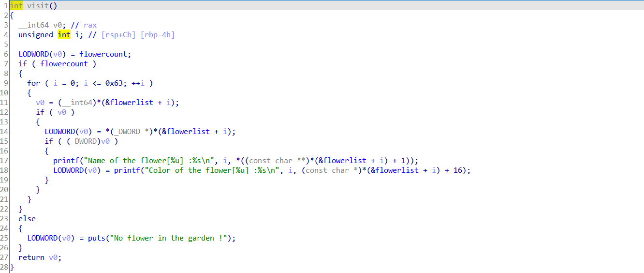Screen dimensions: 644x273
Task: Select the (__int64) cast on line 11
Action: [x=77, y=102]
